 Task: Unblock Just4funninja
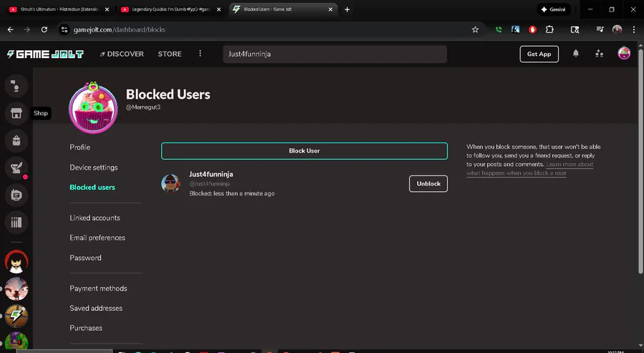pyautogui.click(x=428, y=184)
